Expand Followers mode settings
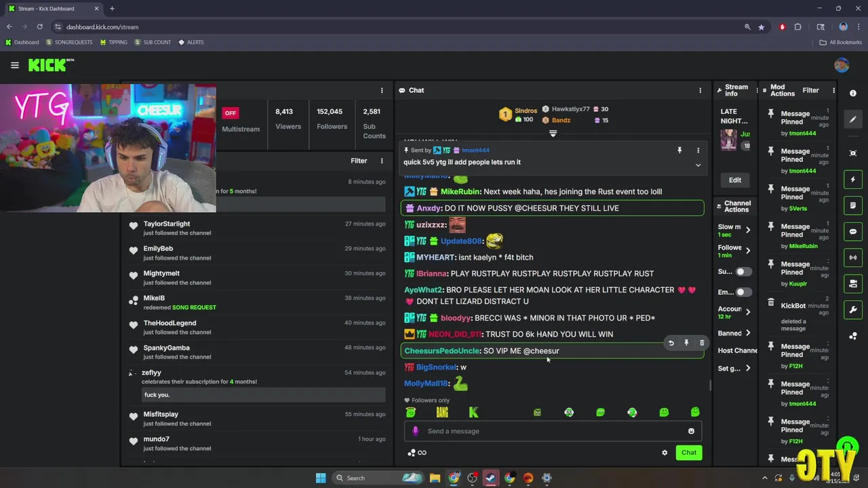The width and height of the screenshot is (868, 488). [x=748, y=251]
